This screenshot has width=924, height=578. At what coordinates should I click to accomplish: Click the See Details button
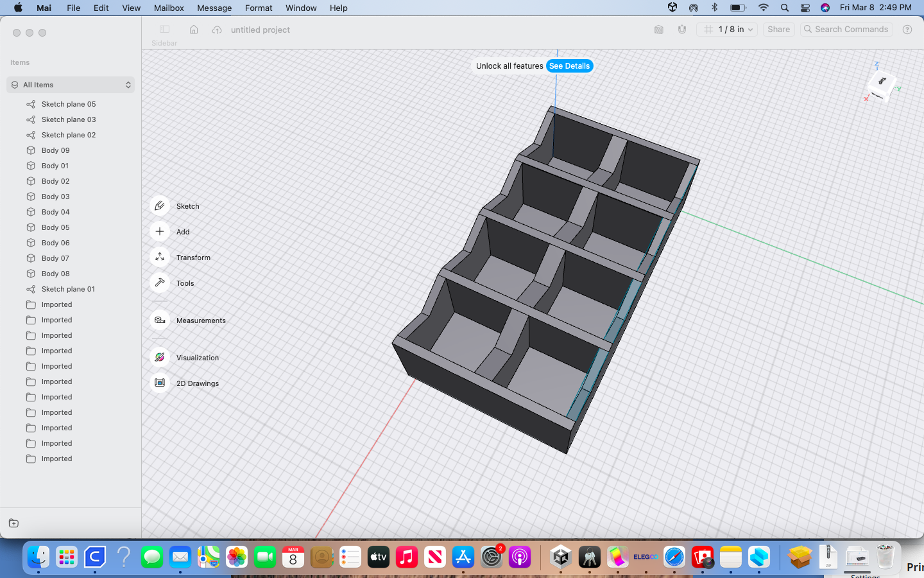(x=569, y=66)
